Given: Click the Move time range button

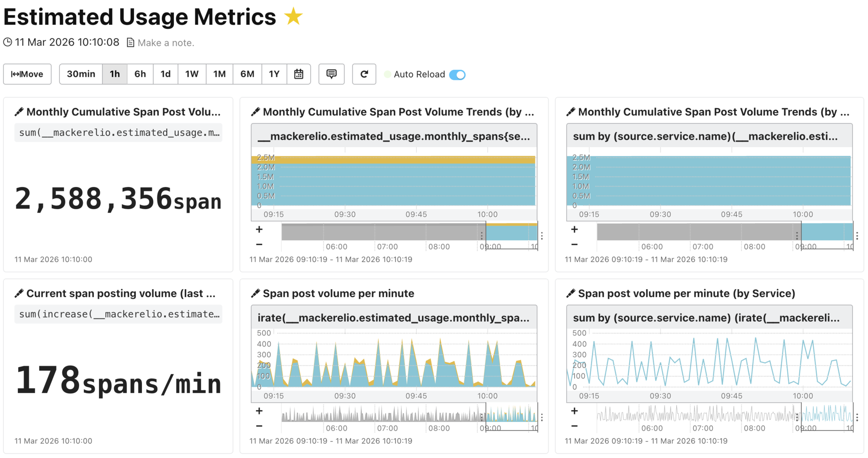Looking at the screenshot, I should tap(27, 74).
